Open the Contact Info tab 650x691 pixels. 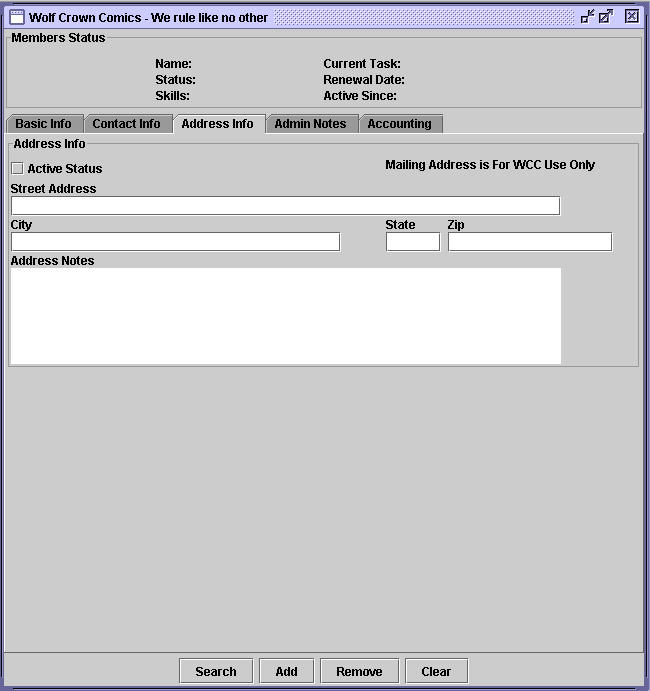click(x=126, y=124)
